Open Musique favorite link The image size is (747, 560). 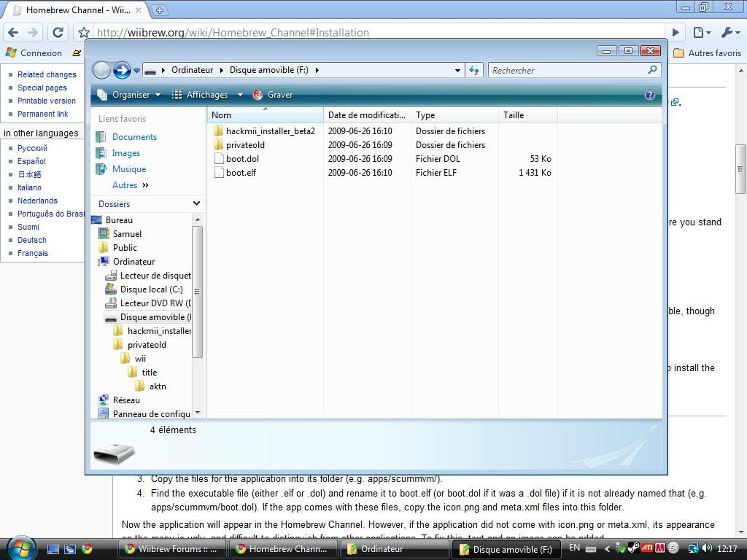(129, 169)
